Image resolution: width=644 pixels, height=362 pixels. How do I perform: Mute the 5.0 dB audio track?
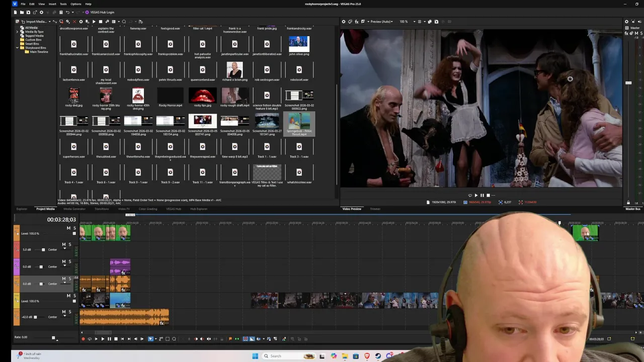pos(64,245)
